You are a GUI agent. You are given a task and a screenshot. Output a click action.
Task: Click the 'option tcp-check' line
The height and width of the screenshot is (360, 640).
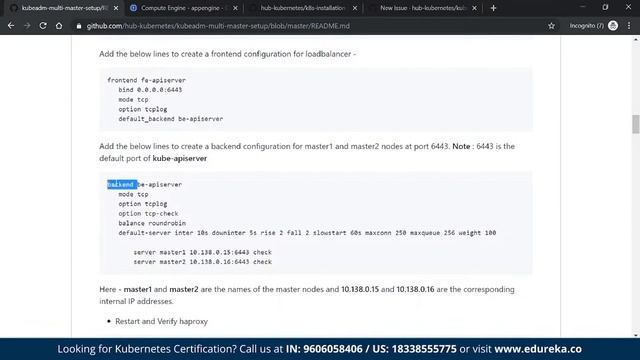pyautogui.click(x=148, y=213)
